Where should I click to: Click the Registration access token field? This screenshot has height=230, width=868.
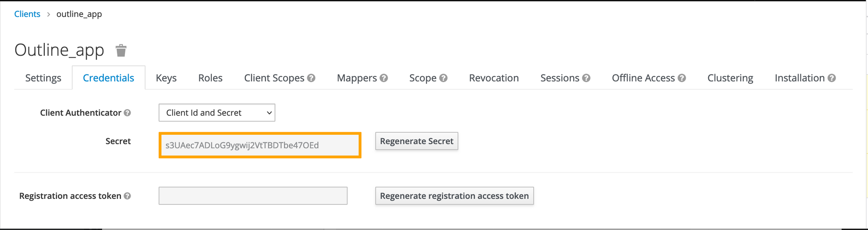pos(253,196)
